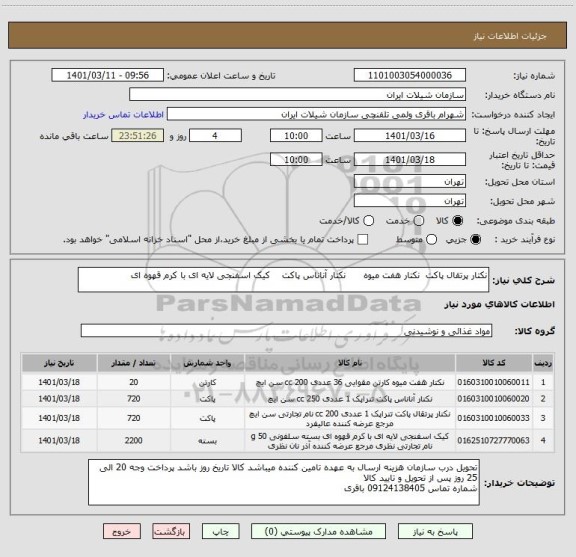Click the need number field 1101003054000036

pos(410,75)
